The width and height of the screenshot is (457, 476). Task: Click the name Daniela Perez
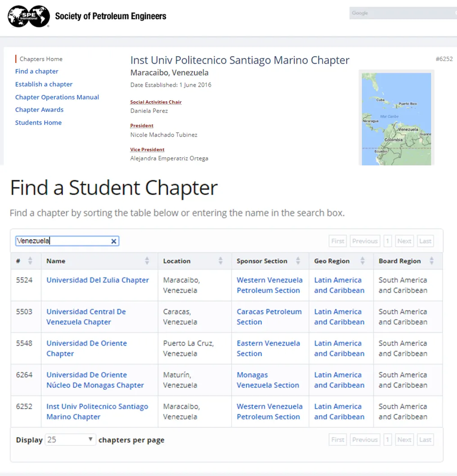(x=149, y=111)
